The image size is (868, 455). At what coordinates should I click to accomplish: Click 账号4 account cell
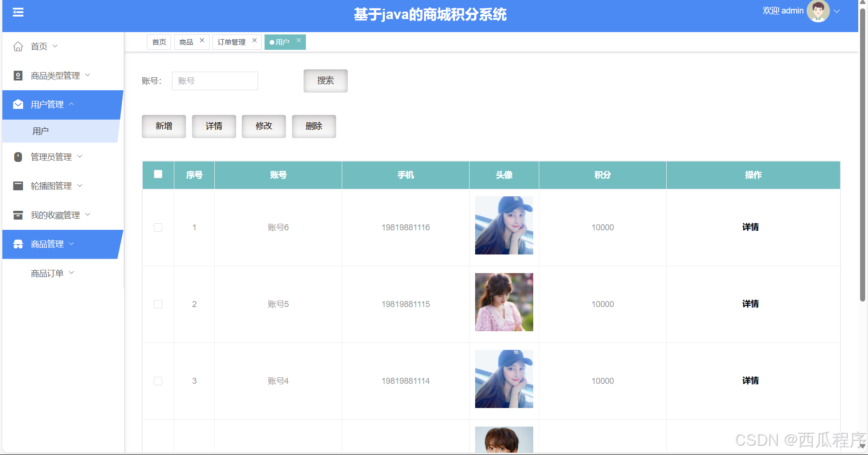pyautogui.click(x=278, y=381)
